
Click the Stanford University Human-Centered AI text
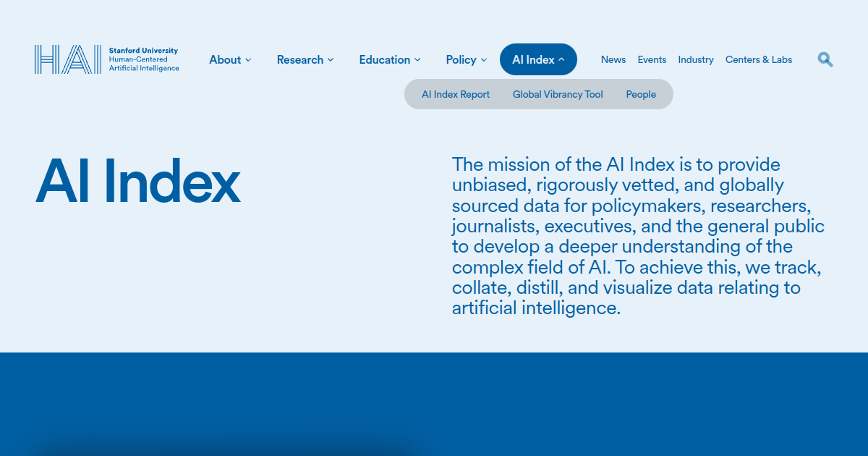[x=144, y=59]
